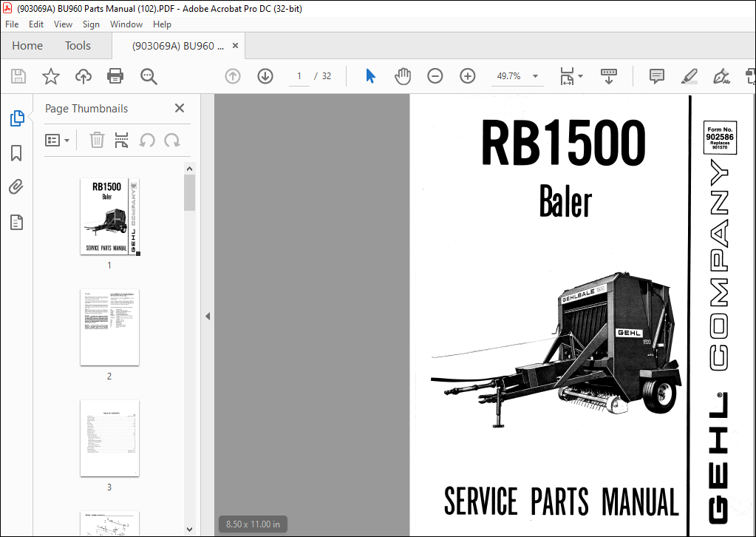Zoom out with the minus button
Viewport: 756px width, 537px height.
435,76
